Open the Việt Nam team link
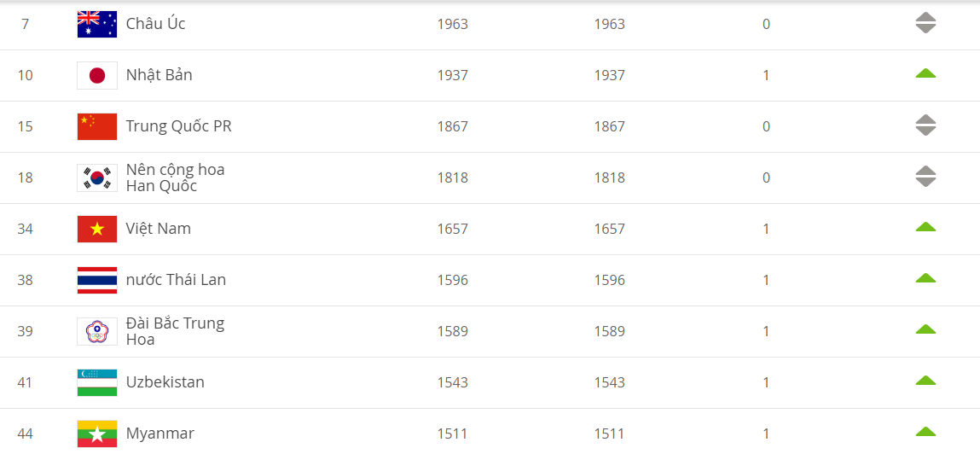Viewport: 980px width, 454px height. click(158, 229)
